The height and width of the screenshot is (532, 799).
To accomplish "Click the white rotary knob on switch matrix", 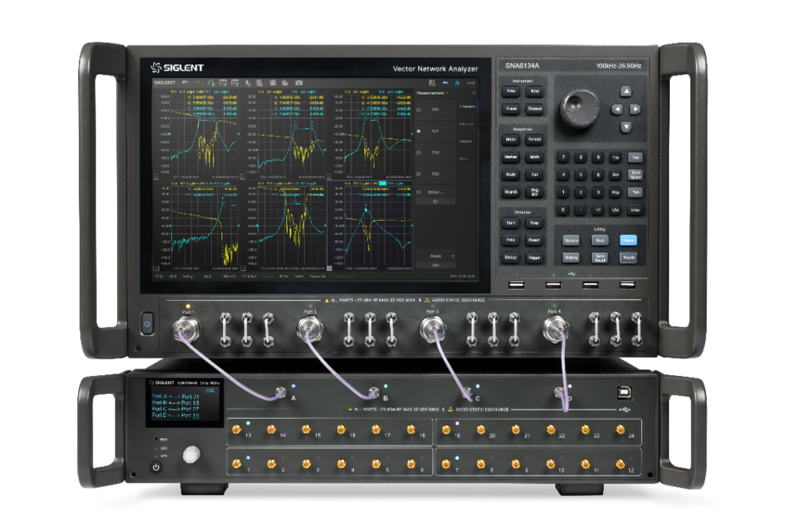I will [191, 455].
